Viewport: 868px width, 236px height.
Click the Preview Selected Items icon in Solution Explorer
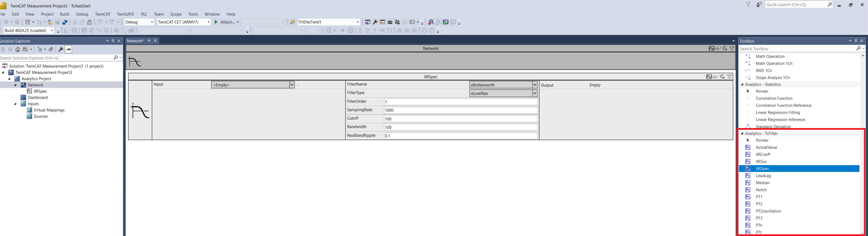pyautogui.click(x=68, y=49)
